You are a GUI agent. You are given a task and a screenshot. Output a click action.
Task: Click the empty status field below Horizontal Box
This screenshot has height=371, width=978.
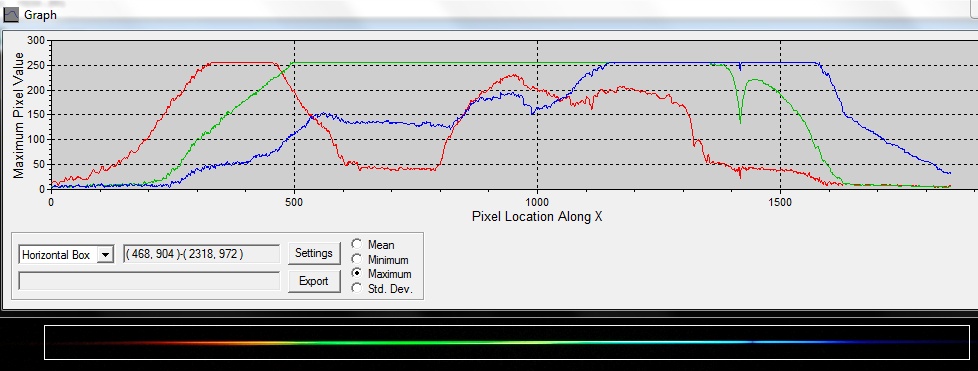149,281
